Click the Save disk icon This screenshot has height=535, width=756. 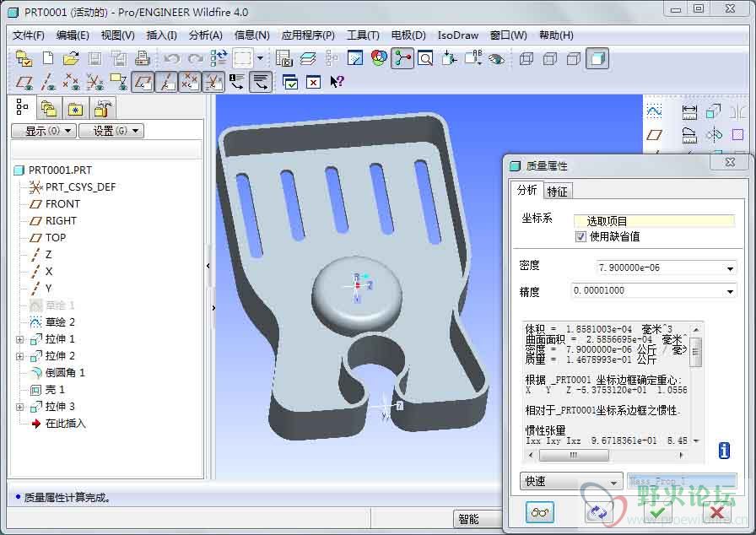(95, 59)
